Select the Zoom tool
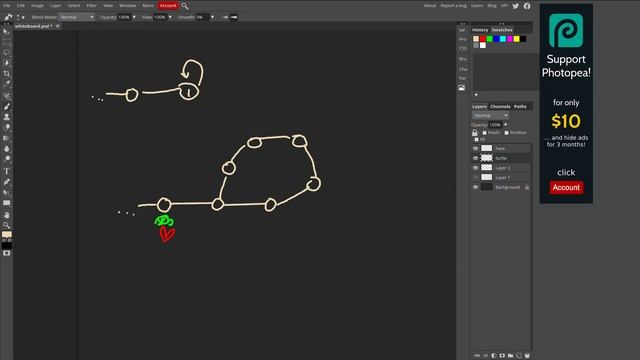640x360 pixels. 7,225
